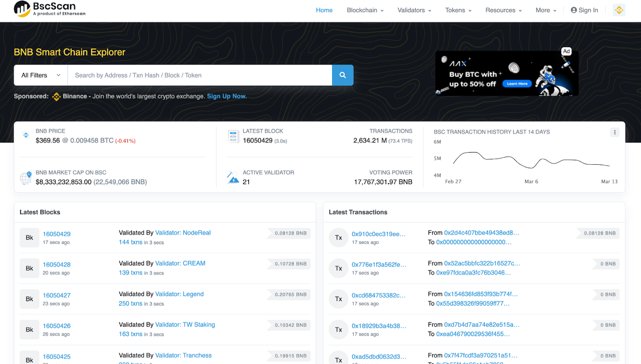The image size is (641, 364).
Task: Open From address 0x2d4c407bbe49438ed8
Action: tap(482, 233)
